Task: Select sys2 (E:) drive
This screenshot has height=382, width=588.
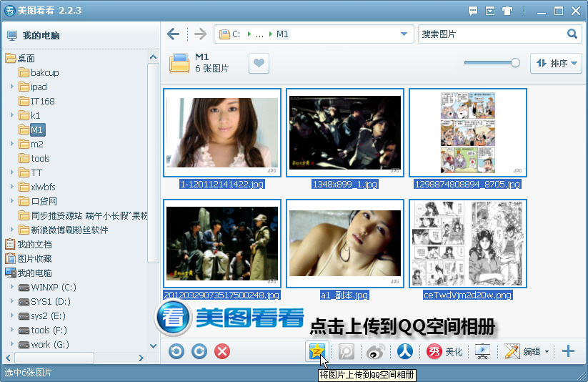Action: click(42, 316)
